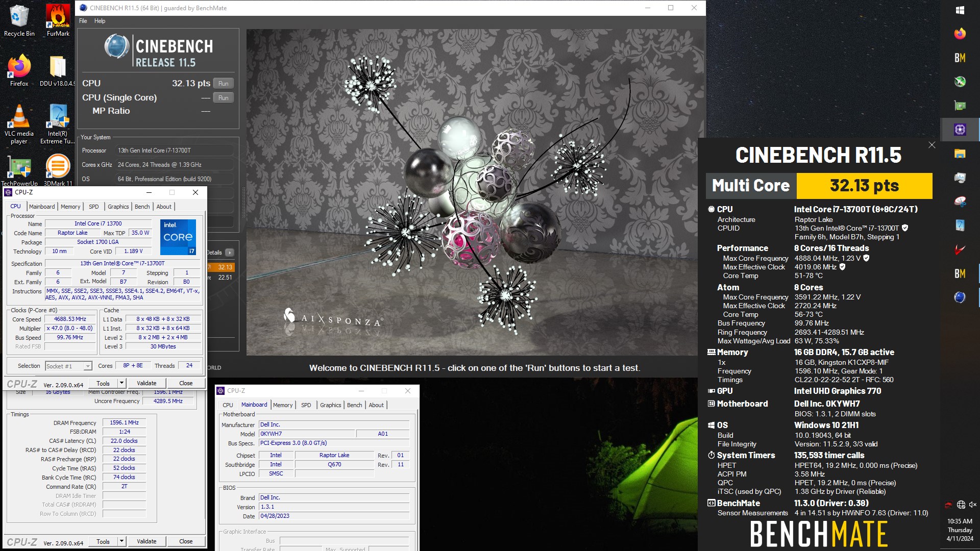Screen dimensions: 980x551
Task: Click the DRAM Frequency 1596.1 MHz field
Action: pyautogui.click(x=125, y=422)
